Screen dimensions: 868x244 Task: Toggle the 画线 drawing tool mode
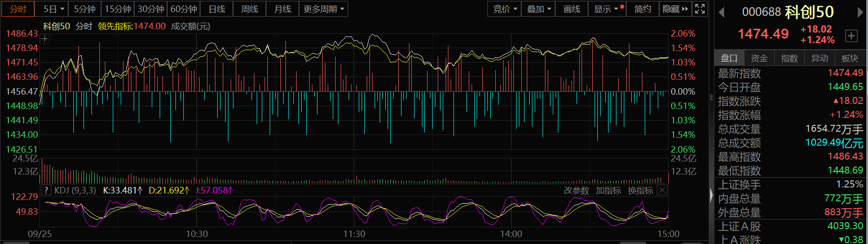pyautogui.click(x=571, y=9)
